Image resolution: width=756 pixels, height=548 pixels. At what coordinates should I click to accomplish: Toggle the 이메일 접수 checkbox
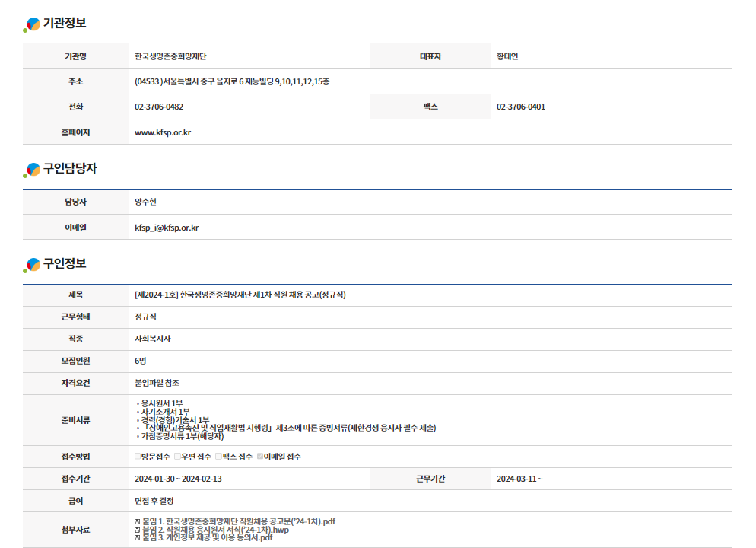[260, 457]
